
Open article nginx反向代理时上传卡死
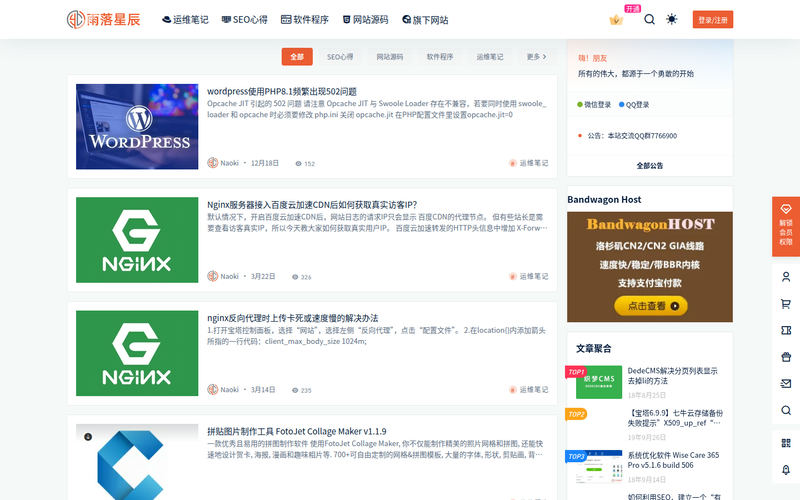292,318
